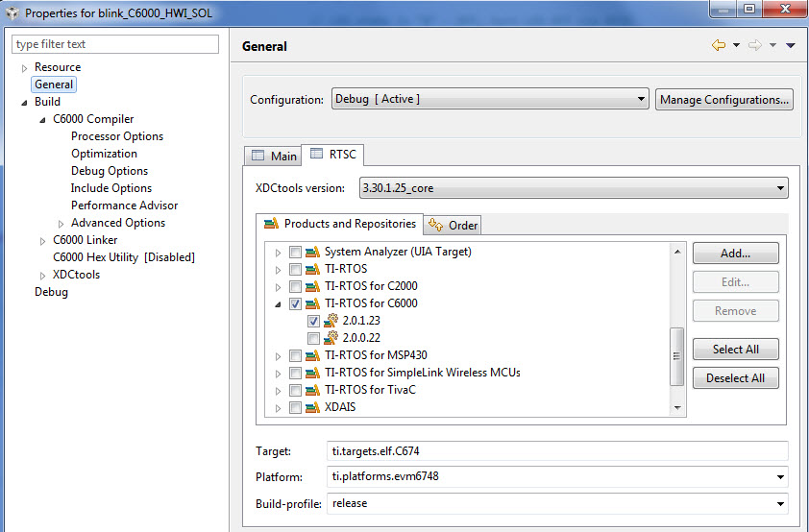809x532 pixels.
Task: Click the Target text field
Action: (x=557, y=451)
